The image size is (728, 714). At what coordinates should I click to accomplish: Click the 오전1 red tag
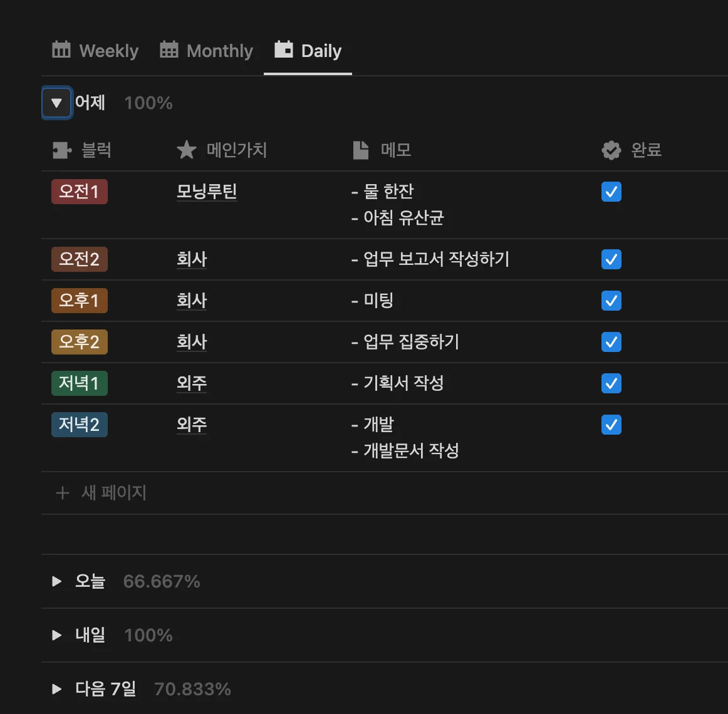(x=80, y=191)
